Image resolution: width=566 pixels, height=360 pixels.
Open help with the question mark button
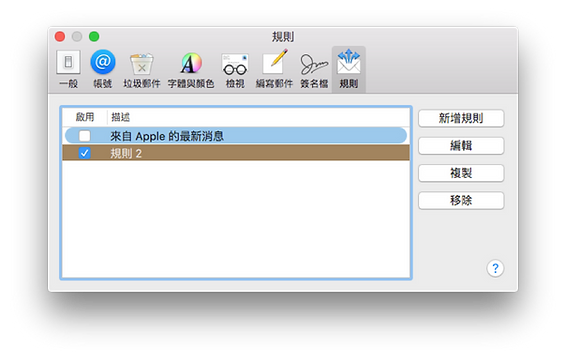pyautogui.click(x=495, y=268)
